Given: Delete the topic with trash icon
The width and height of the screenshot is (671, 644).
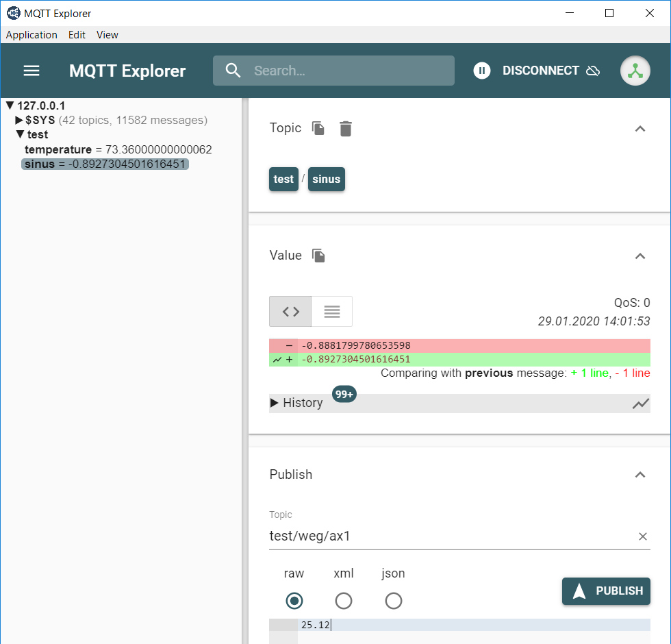Looking at the screenshot, I should click(346, 129).
